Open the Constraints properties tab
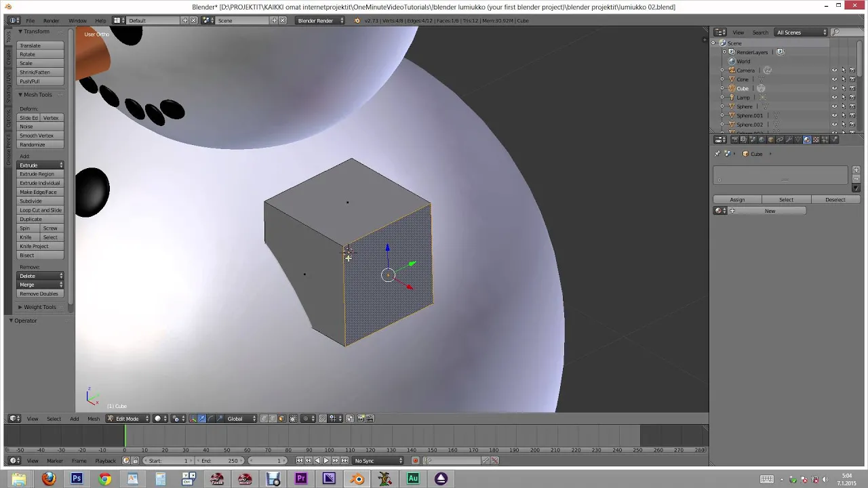 pyautogui.click(x=780, y=140)
